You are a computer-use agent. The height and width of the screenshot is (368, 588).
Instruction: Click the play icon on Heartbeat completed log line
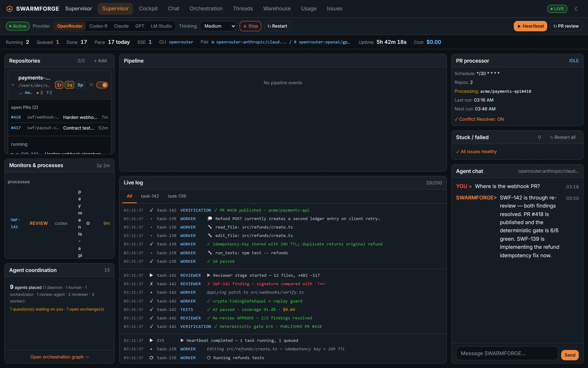182,341
